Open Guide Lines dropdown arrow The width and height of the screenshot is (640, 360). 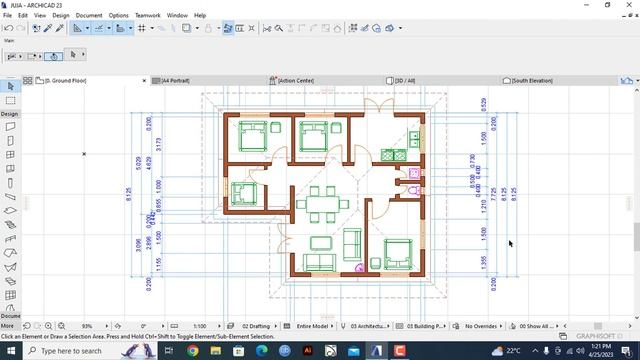pyautogui.click(x=87, y=28)
